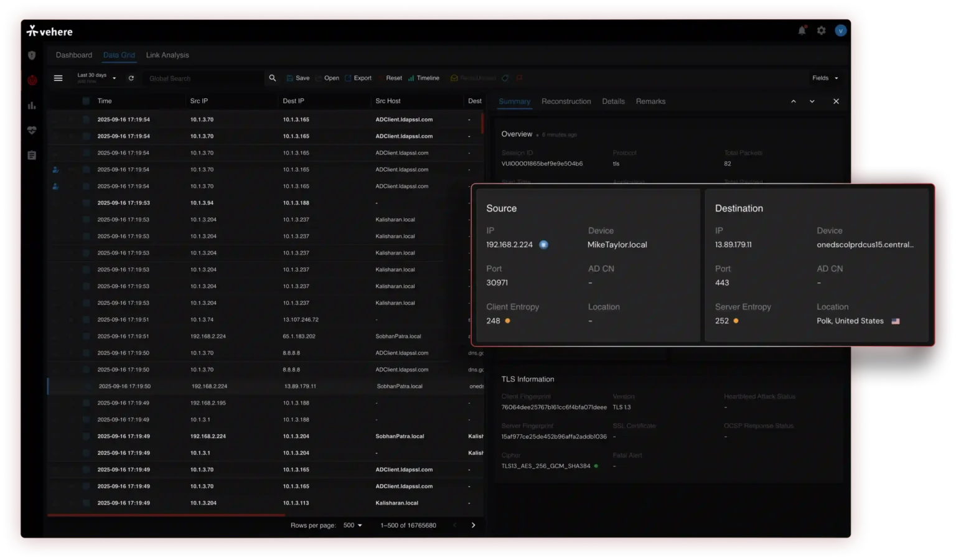Check the first row's checkbox for 10.1.3.70

[x=86, y=119]
